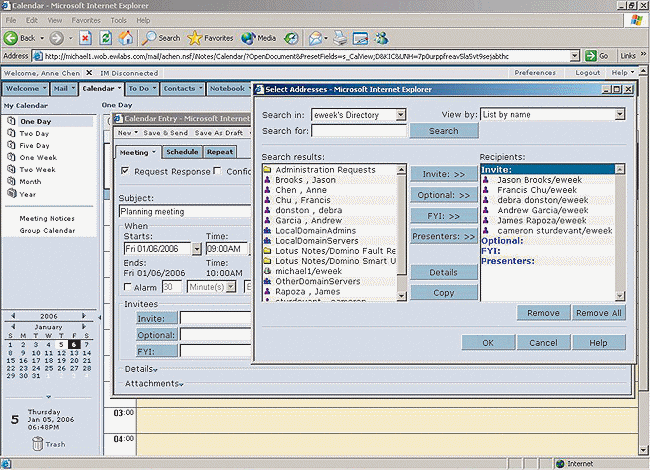
Task: Click the search results scrollbar down arrow
Action: coord(401,296)
